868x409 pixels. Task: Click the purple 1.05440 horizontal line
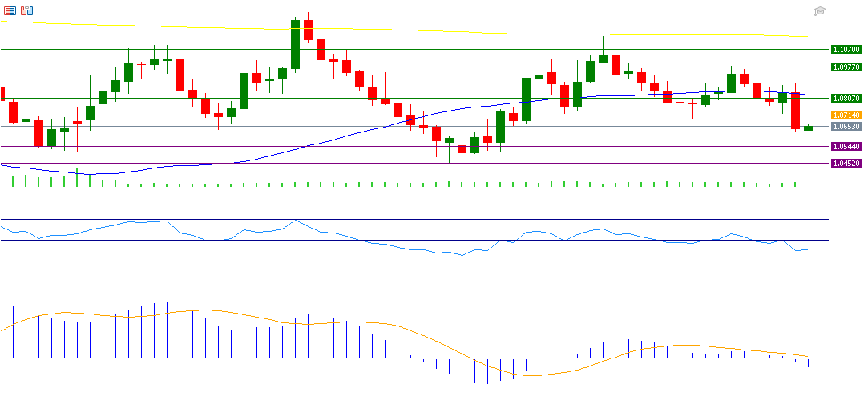pyautogui.click(x=240, y=146)
